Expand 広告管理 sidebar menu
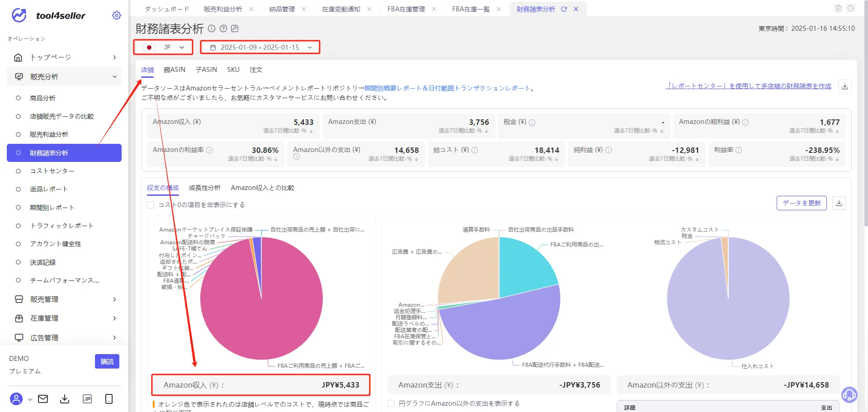The height and width of the screenshot is (412, 868). pyautogui.click(x=64, y=338)
